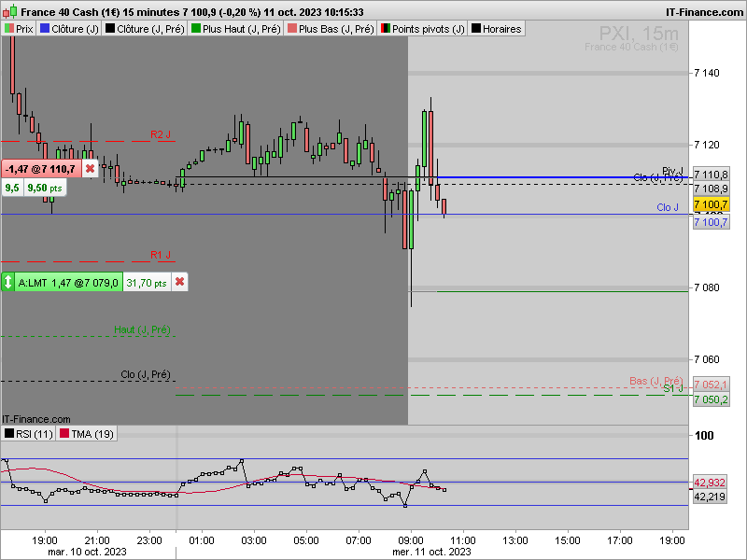Click the pink Plus Bas (J, Pré) swatch
Viewport: 747px width, 560px height.
292,29
